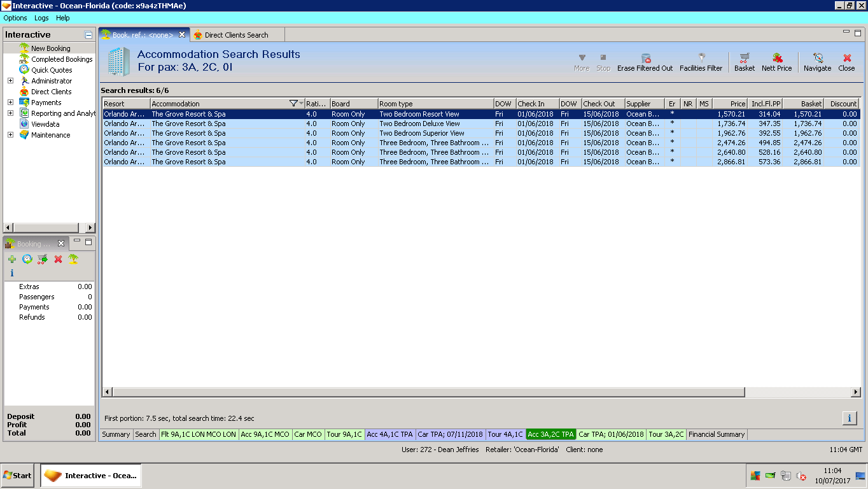This screenshot has width=868, height=489.
Task: Switch to the Direct Clients Search tab
Action: pyautogui.click(x=236, y=35)
